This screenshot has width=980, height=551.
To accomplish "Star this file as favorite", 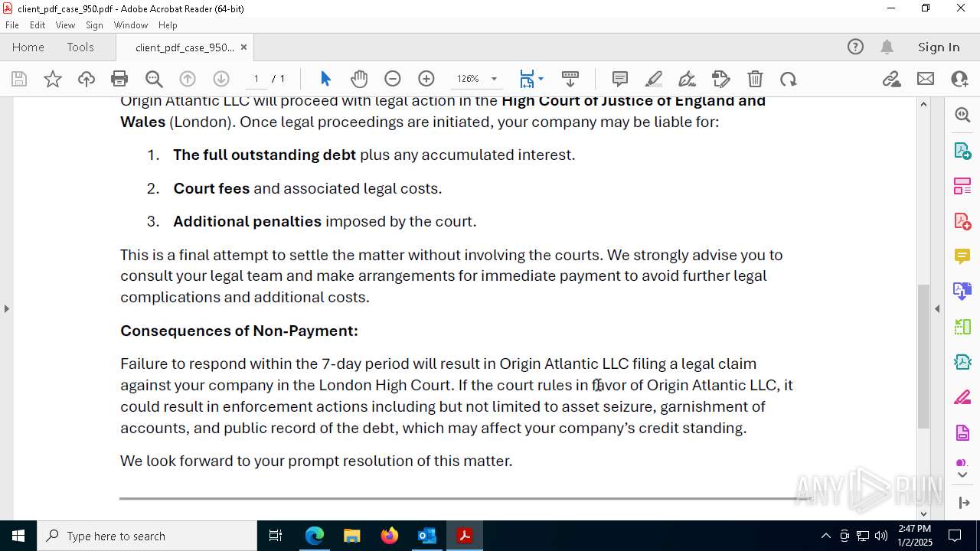I will click(53, 79).
